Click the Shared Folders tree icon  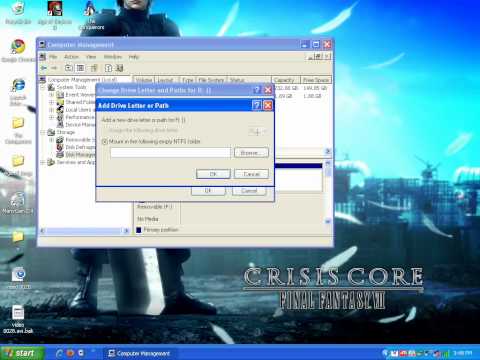[x=60, y=102]
